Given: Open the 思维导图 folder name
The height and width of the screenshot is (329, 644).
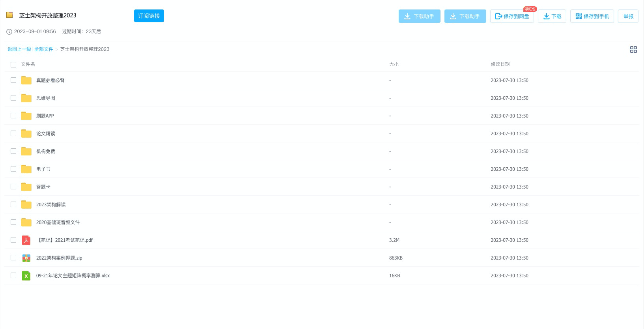Looking at the screenshot, I should [x=46, y=98].
